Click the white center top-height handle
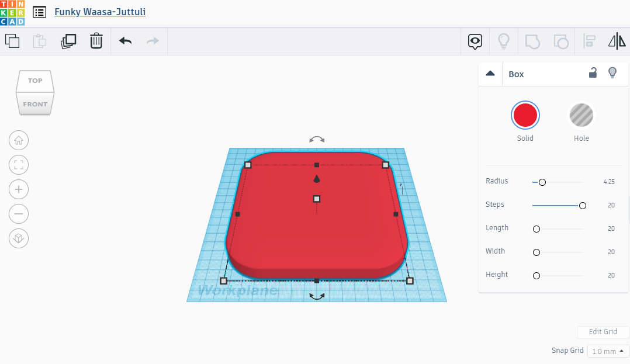The height and width of the screenshot is (364, 630). tap(317, 199)
